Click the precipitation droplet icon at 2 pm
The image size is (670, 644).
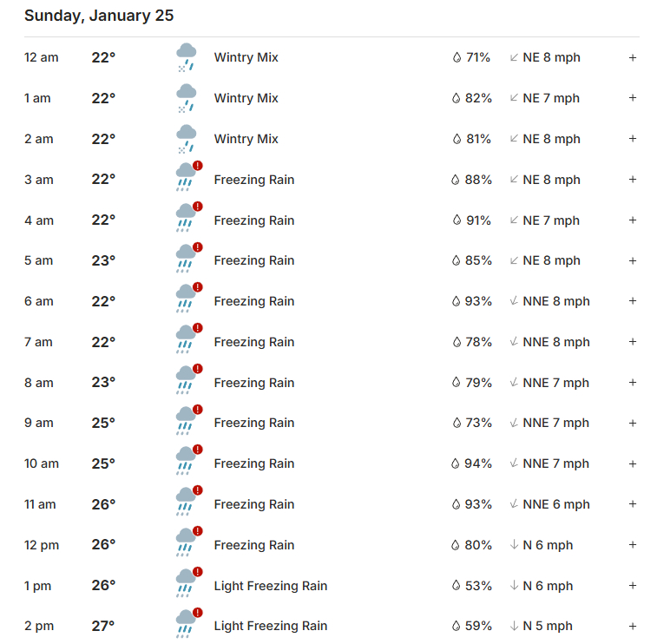456,626
